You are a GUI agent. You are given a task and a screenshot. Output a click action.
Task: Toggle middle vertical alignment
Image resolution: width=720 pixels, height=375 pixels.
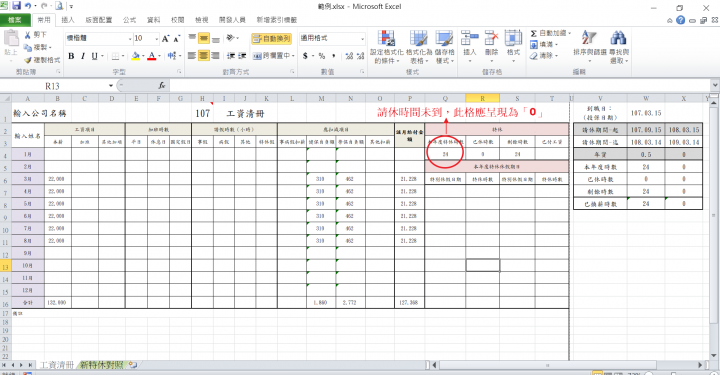(x=204, y=39)
